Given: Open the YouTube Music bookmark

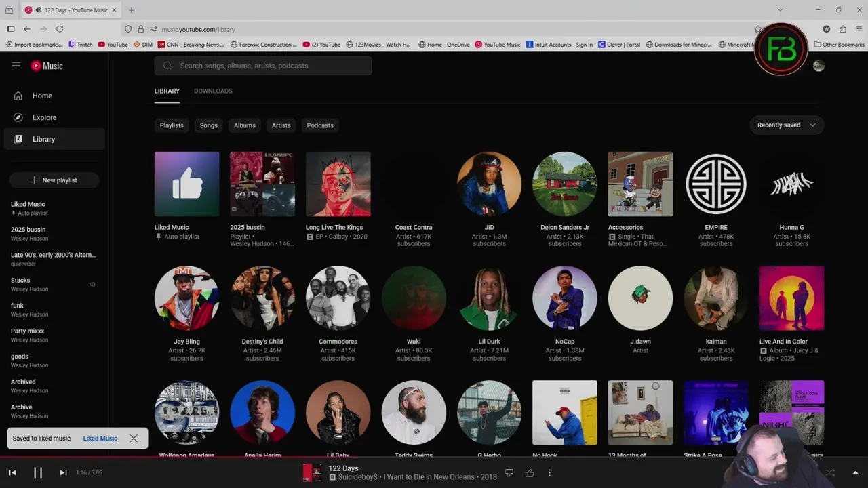Looking at the screenshot, I should pos(498,45).
